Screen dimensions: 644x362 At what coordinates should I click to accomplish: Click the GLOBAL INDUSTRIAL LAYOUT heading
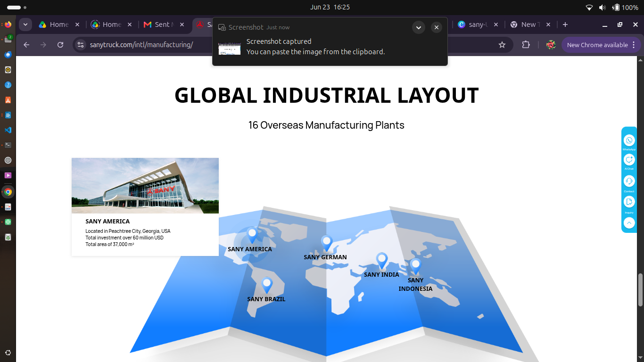[326, 95]
